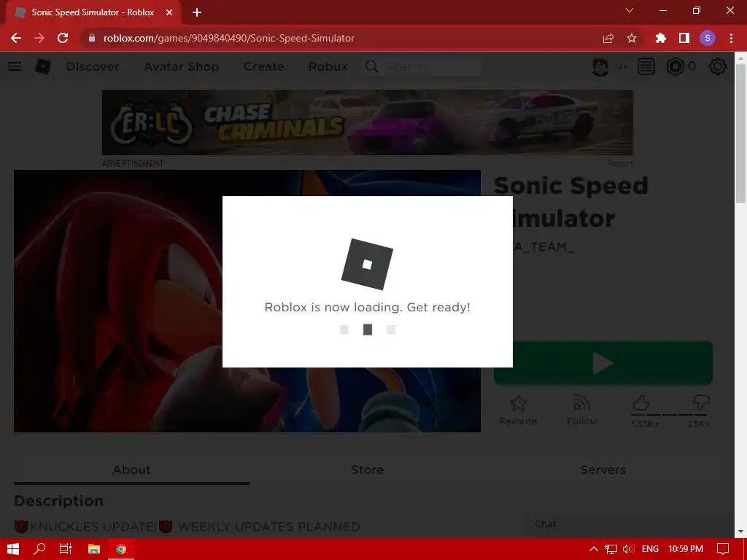Bookmark this page with the star icon

tap(632, 38)
